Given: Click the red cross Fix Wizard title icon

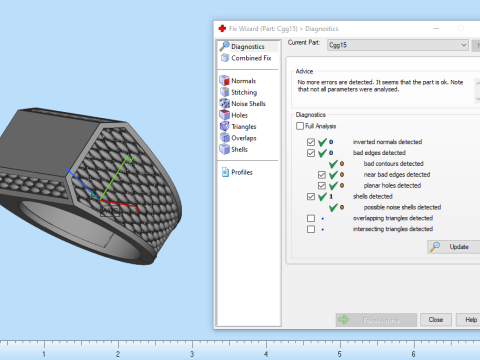Looking at the screenshot, I should coord(222,29).
